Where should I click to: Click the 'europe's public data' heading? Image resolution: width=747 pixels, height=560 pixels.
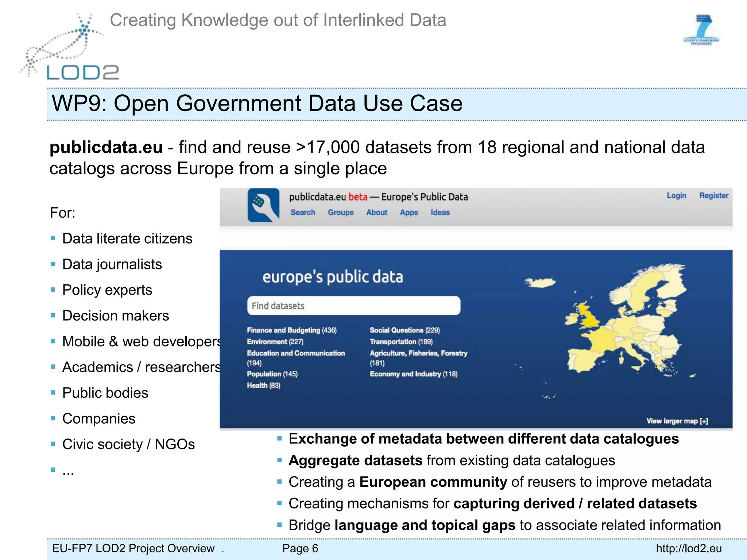click(333, 277)
